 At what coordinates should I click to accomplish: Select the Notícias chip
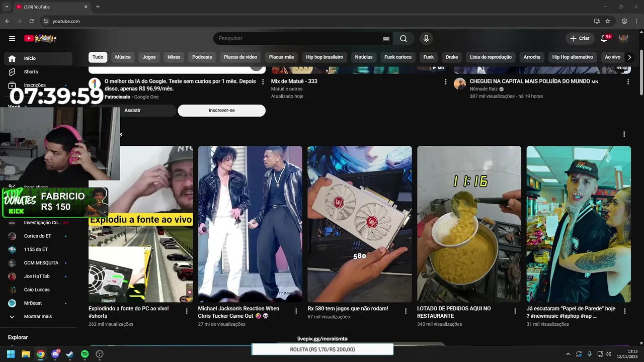click(x=364, y=57)
